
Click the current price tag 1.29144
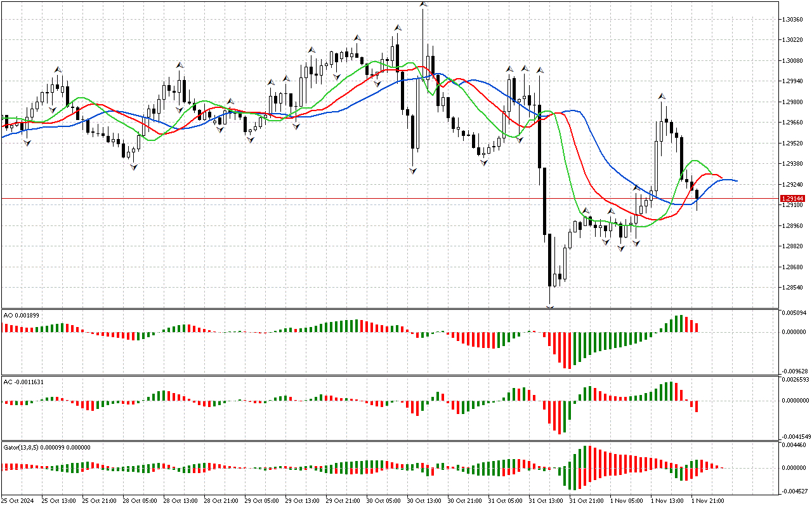(792, 198)
